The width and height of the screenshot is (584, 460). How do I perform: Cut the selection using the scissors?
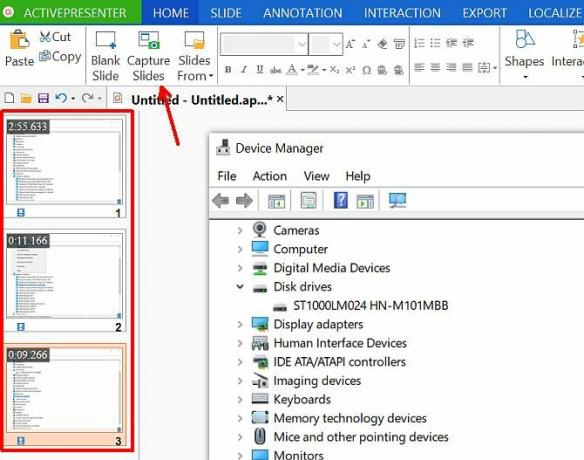tap(55, 37)
